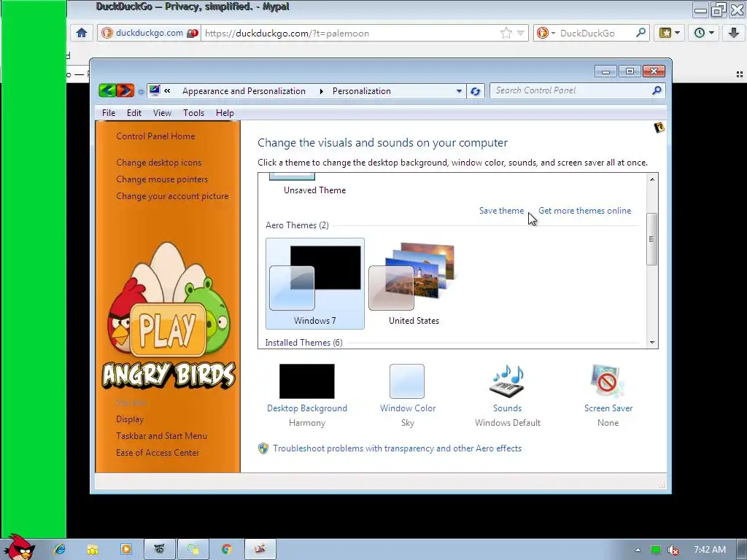Open the URL history dropdown arrow
This screenshot has width=747, height=560.
click(521, 33)
